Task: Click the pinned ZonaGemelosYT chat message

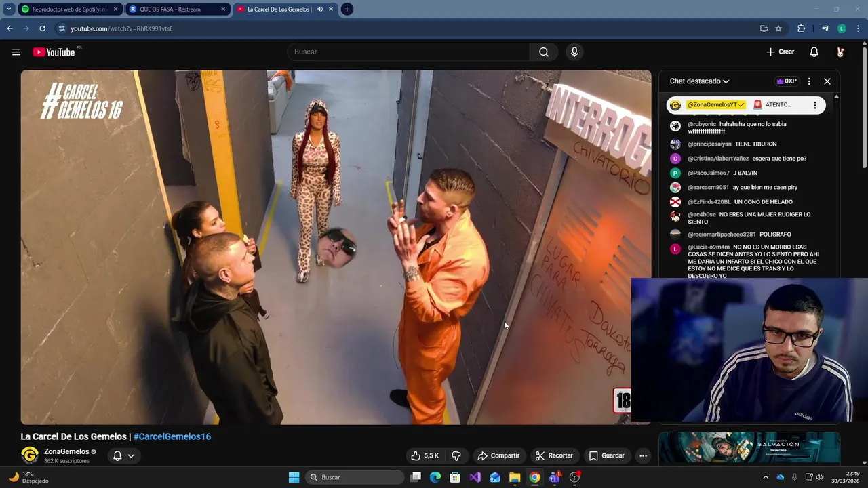Action: 746,105
